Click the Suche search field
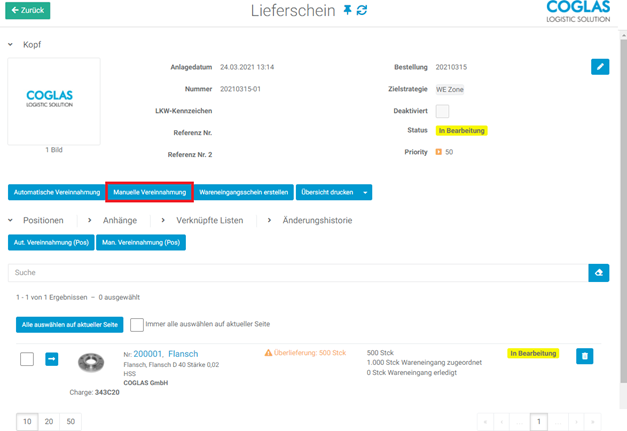627x431 pixels. click(297, 272)
